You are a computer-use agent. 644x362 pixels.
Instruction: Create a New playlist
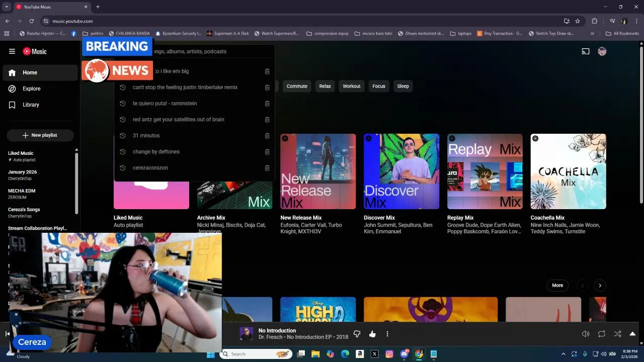click(x=40, y=135)
